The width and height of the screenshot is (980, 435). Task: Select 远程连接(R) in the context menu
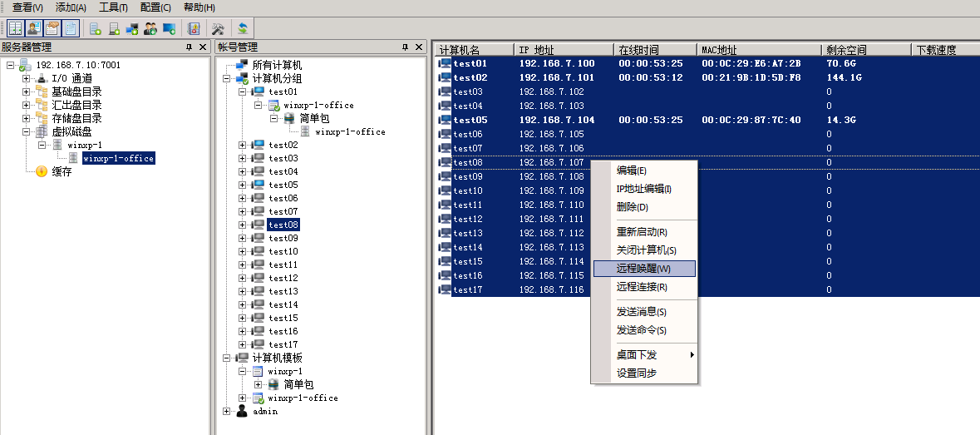pos(643,287)
